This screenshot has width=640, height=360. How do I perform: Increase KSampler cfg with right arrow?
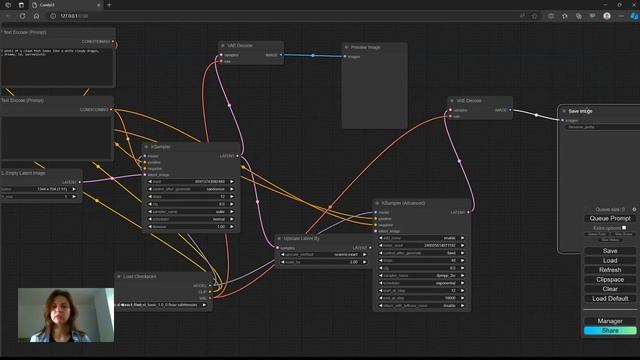click(x=232, y=204)
